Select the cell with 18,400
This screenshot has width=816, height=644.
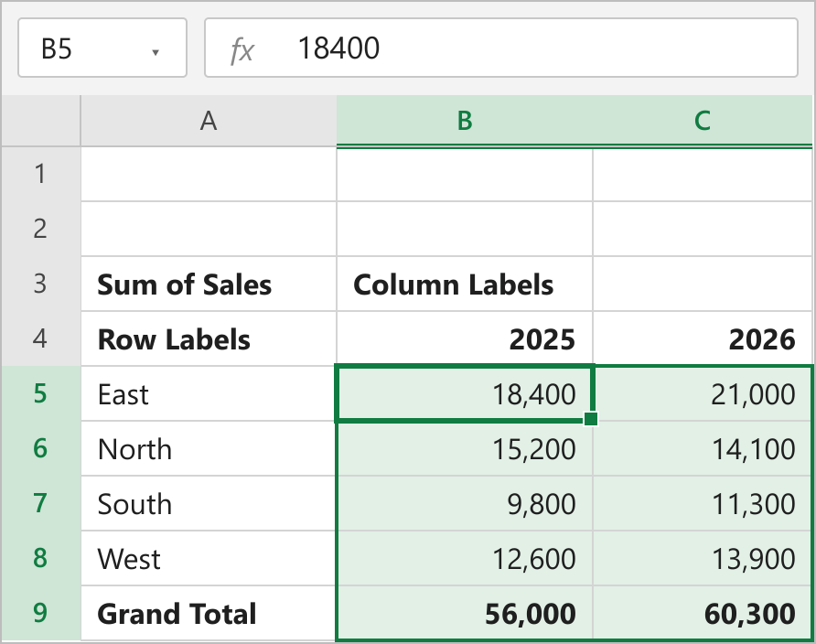(x=465, y=393)
